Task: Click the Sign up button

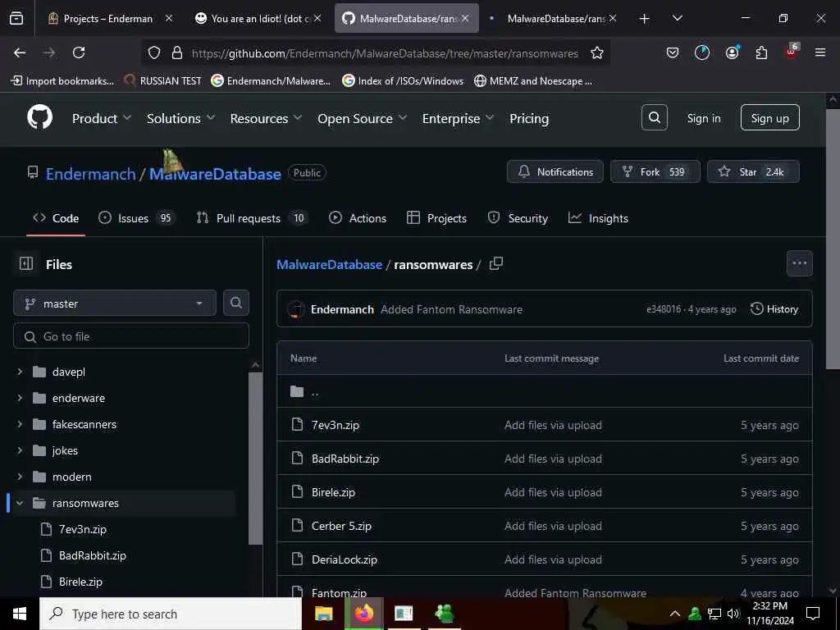Action: 769,117
